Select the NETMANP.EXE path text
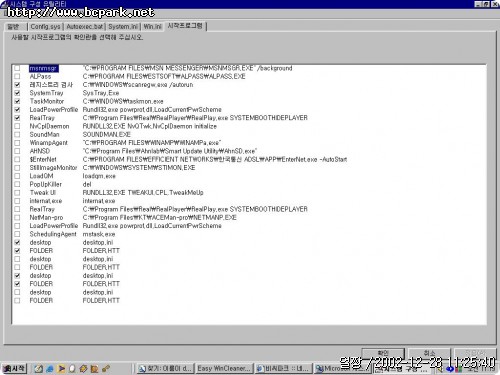 click(x=159, y=218)
